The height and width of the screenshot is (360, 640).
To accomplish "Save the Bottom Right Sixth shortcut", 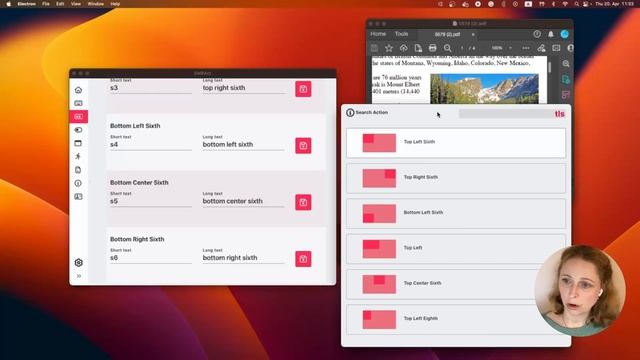I will (x=303, y=259).
